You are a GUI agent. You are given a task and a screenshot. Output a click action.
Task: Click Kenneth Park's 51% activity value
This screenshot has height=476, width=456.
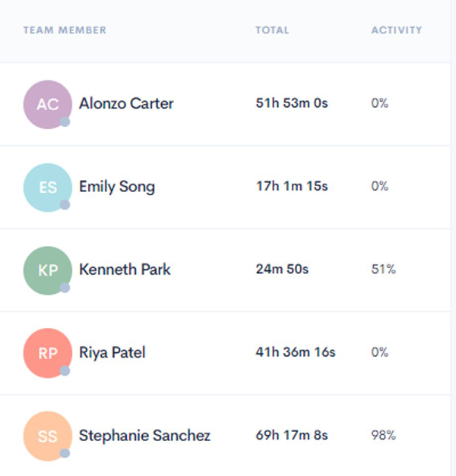pos(383,270)
